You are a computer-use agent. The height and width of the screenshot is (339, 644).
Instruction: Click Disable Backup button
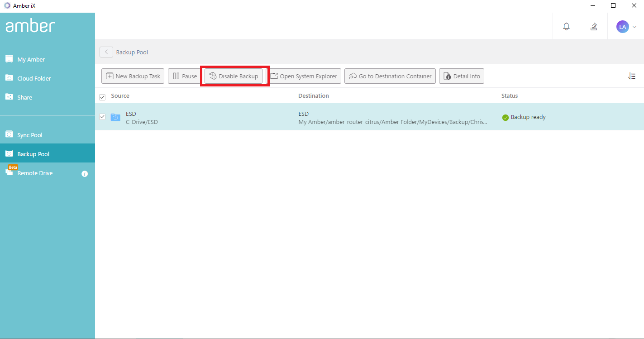click(234, 76)
